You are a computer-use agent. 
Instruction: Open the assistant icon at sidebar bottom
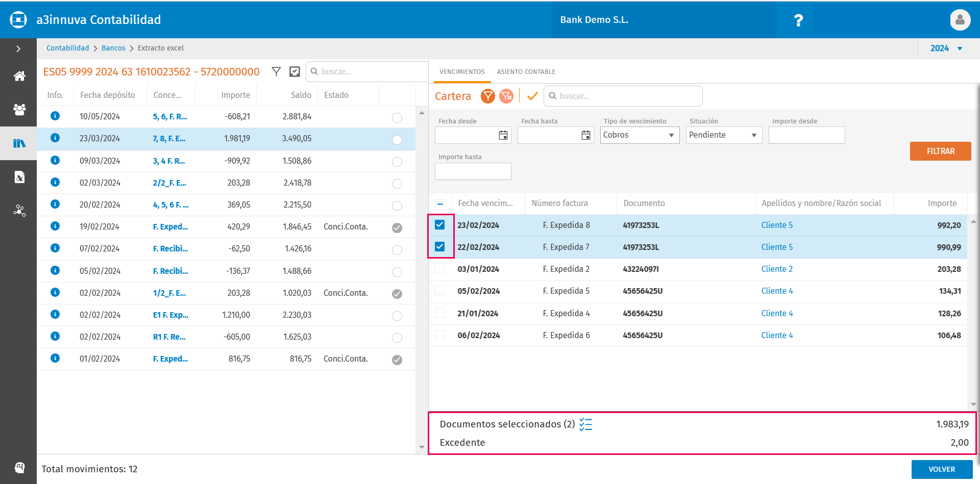(19, 468)
